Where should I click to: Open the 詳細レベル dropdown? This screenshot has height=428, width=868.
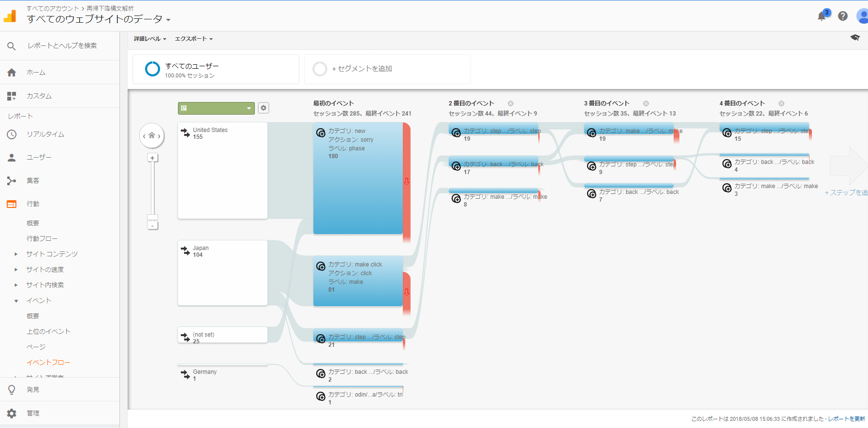click(x=150, y=39)
